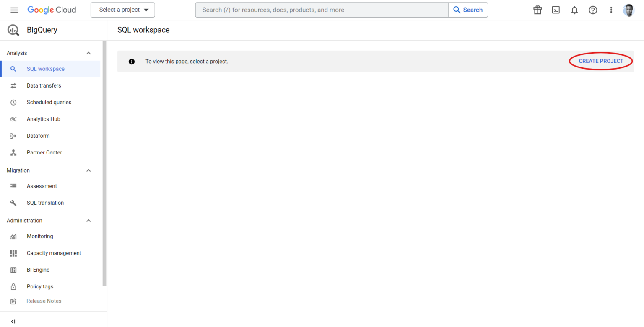Open Monitoring via its chart icon
The width and height of the screenshot is (644, 327).
click(x=13, y=236)
